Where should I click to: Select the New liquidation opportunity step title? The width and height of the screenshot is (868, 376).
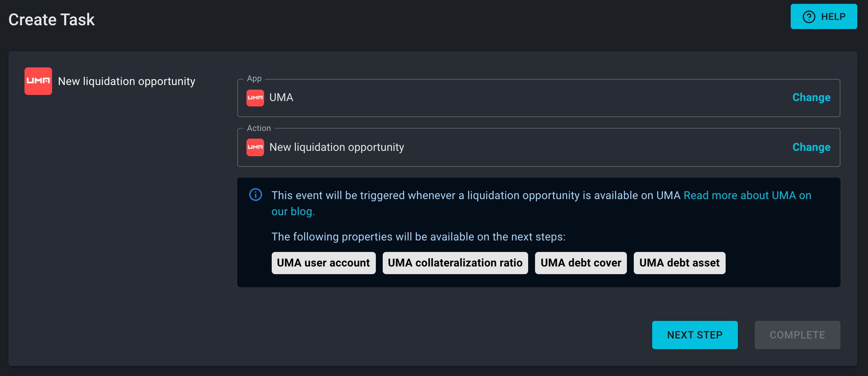pos(127,81)
